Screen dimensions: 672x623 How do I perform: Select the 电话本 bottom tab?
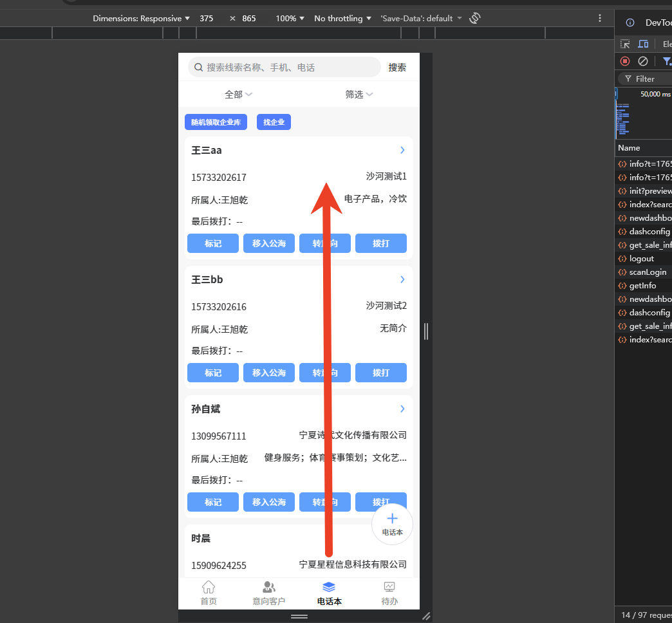pyautogui.click(x=329, y=593)
